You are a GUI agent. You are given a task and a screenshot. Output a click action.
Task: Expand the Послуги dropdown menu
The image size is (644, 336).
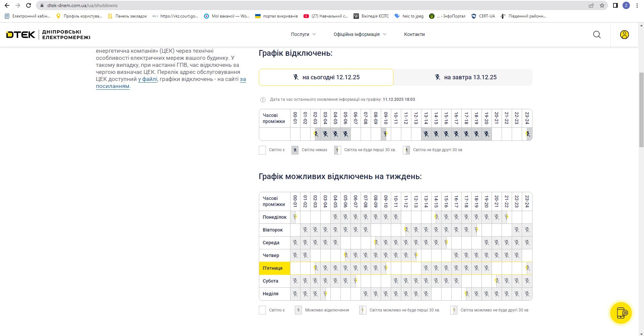pyautogui.click(x=303, y=34)
